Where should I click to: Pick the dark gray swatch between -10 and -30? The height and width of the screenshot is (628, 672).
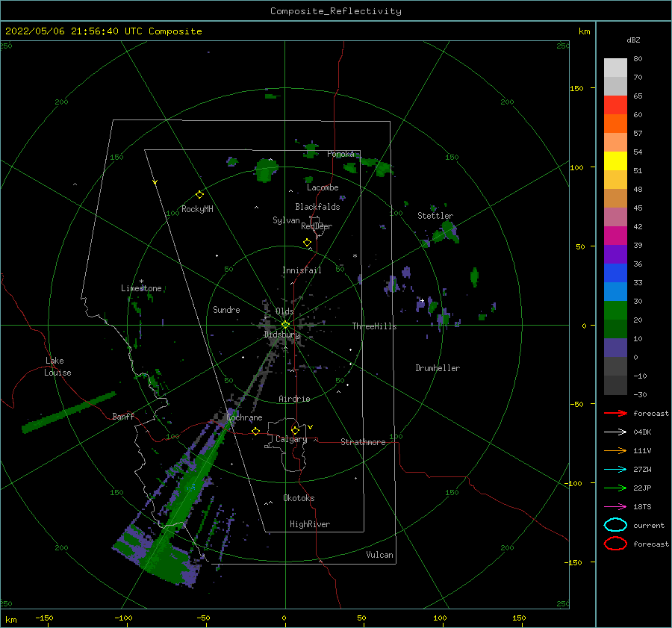(x=615, y=385)
